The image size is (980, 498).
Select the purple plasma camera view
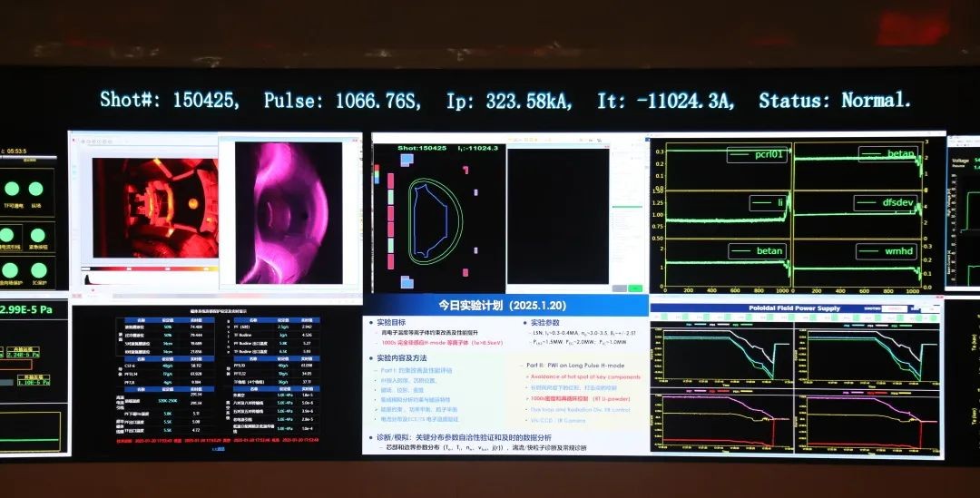click(x=282, y=213)
